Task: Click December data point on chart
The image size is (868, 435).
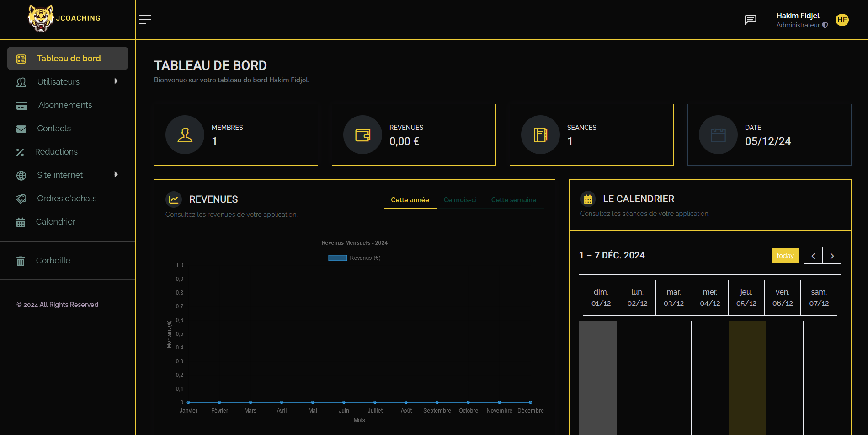Action: (530, 403)
